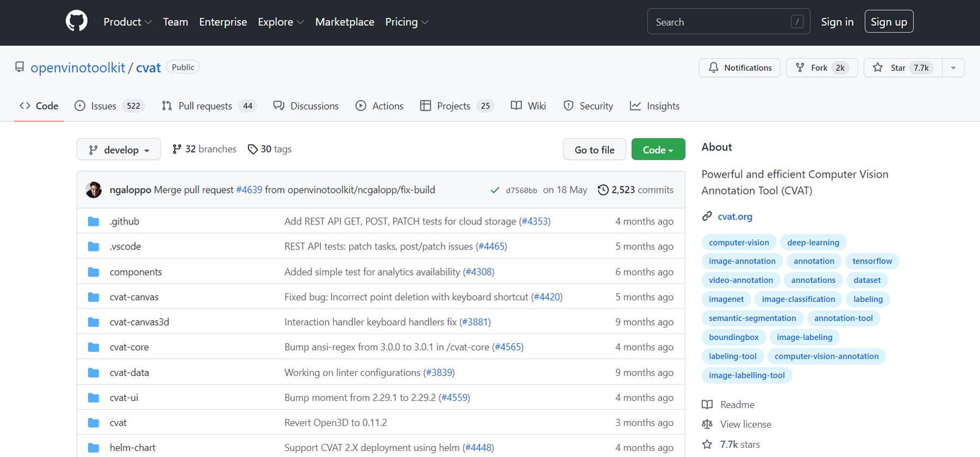Open pull request #4639 link
980x457 pixels.
249,190
